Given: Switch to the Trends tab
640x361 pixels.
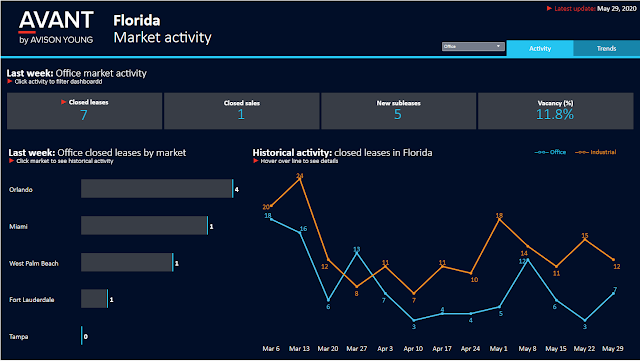Looking at the screenshot, I should coord(606,49).
